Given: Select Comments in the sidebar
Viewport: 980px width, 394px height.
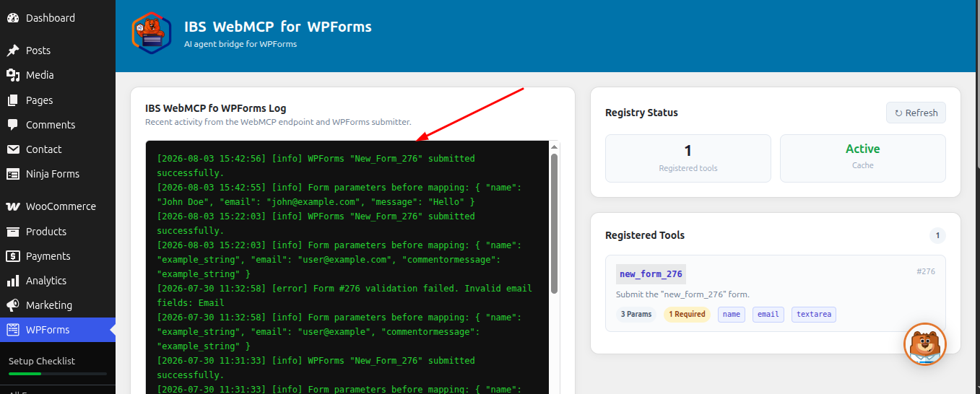Looking at the screenshot, I should coord(58,125).
